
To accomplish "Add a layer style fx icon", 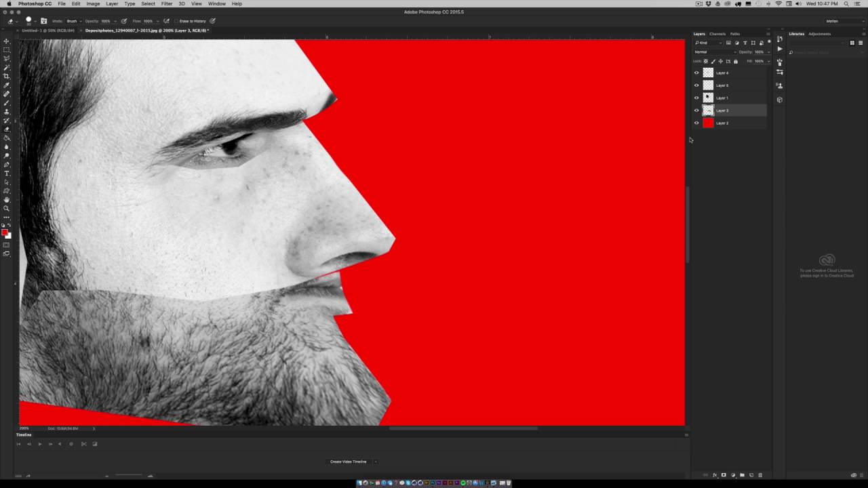I will click(715, 475).
